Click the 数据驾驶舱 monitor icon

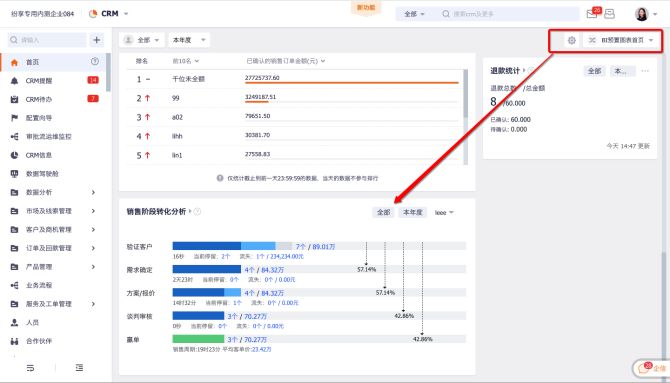15,174
